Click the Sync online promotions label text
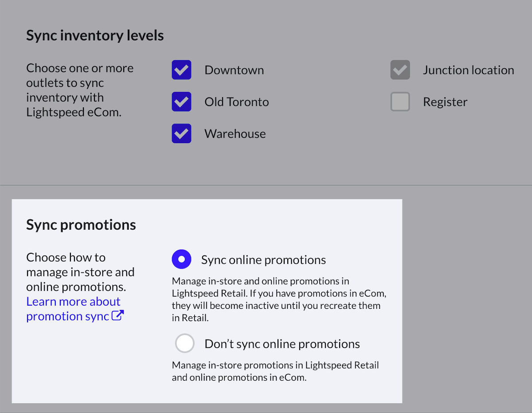The image size is (532, 413). 263,260
